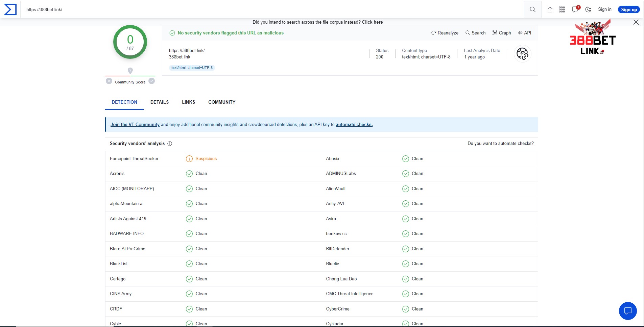Click the automate checks link

(x=354, y=124)
